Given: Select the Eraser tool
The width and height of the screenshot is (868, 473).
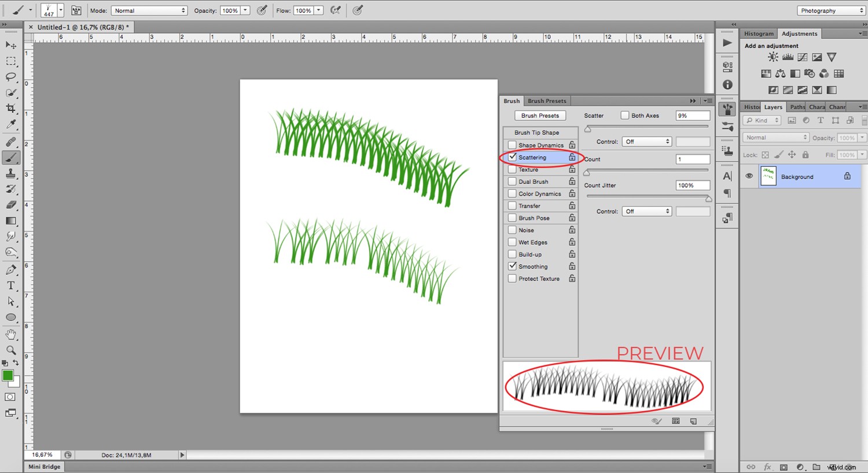Looking at the screenshot, I should pyautogui.click(x=10, y=204).
